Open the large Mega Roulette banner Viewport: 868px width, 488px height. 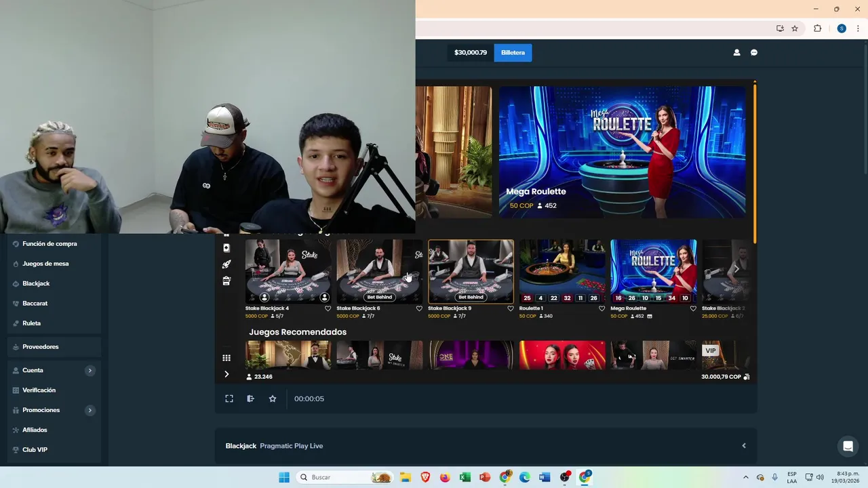[622, 152]
